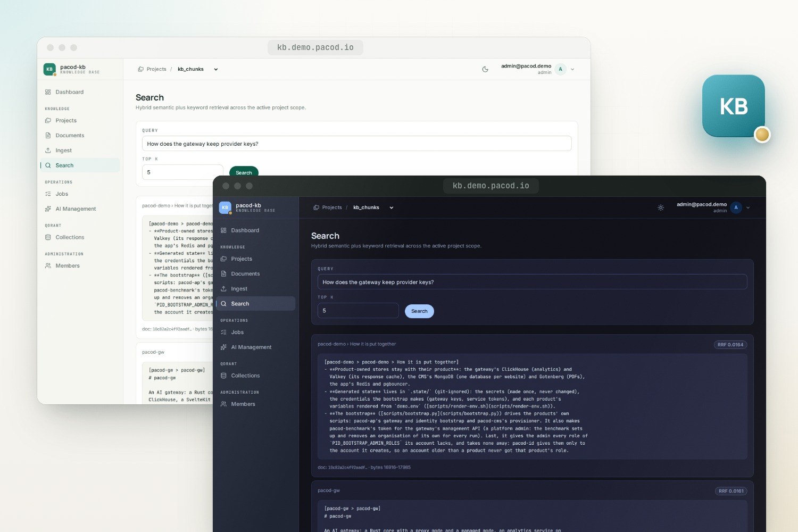The height and width of the screenshot is (532, 798).
Task: Click the Projects icon in light sidebar
Action: click(x=48, y=121)
